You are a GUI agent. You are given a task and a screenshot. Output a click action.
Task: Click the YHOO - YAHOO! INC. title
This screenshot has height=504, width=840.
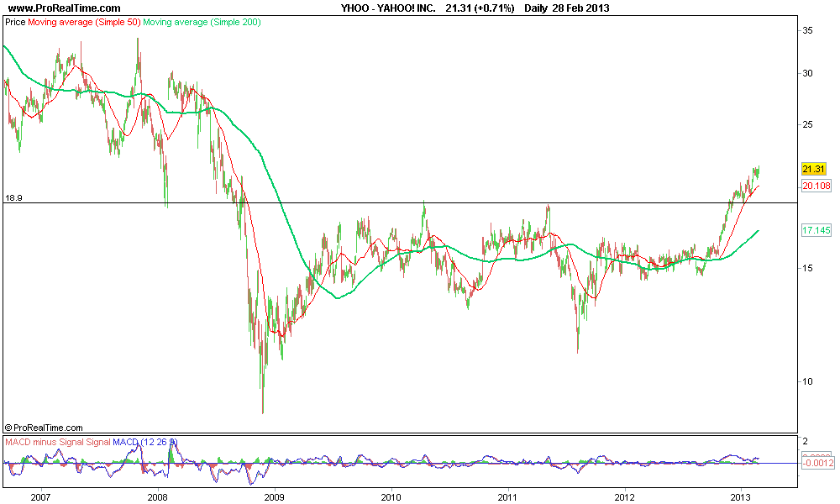(388, 8)
